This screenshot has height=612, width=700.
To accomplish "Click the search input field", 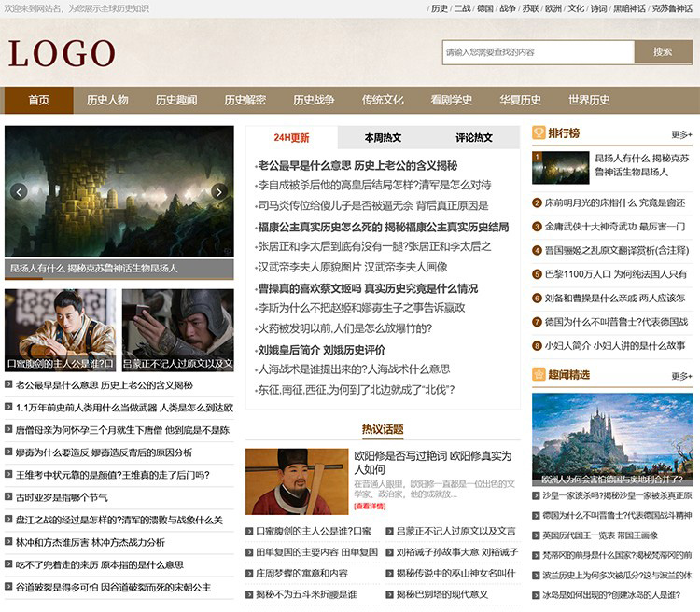I will (x=539, y=52).
